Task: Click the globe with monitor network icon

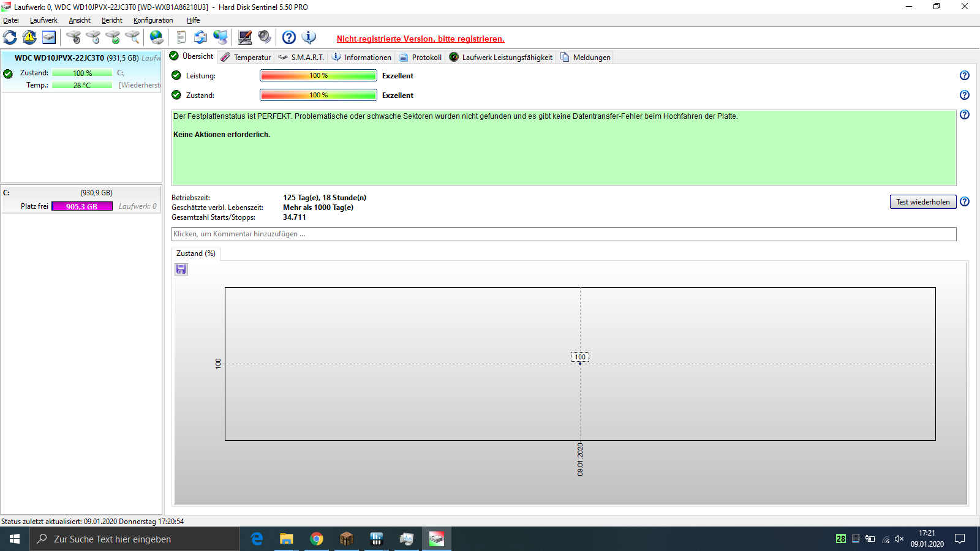Action: [x=221, y=37]
